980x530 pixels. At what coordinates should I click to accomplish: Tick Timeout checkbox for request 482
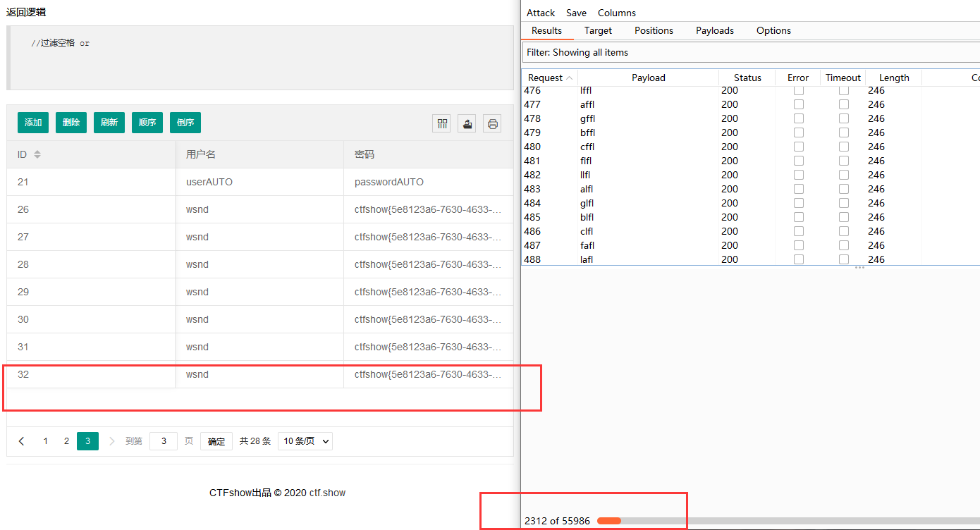click(843, 175)
